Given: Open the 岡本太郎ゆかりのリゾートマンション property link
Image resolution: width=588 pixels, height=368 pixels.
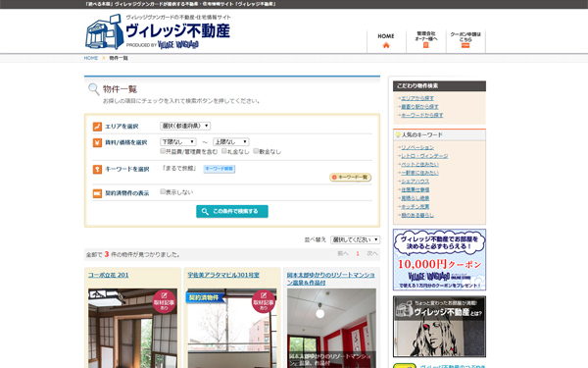Looking at the screenshot, I should pos(331,279).
